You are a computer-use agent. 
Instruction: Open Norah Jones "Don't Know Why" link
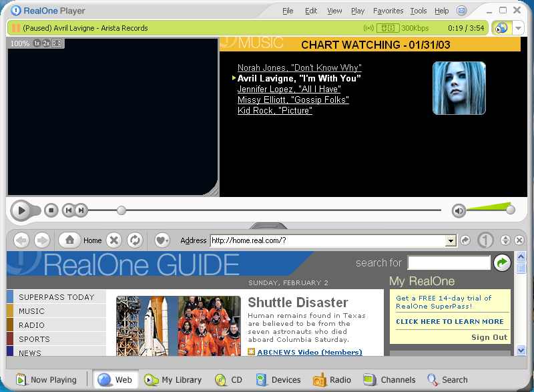[299, 67]
